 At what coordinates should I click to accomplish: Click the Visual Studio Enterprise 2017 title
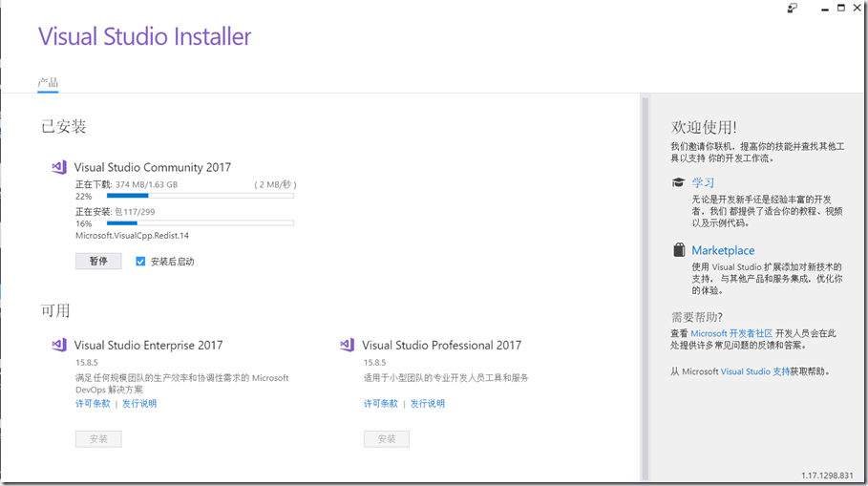pos(148,346)
